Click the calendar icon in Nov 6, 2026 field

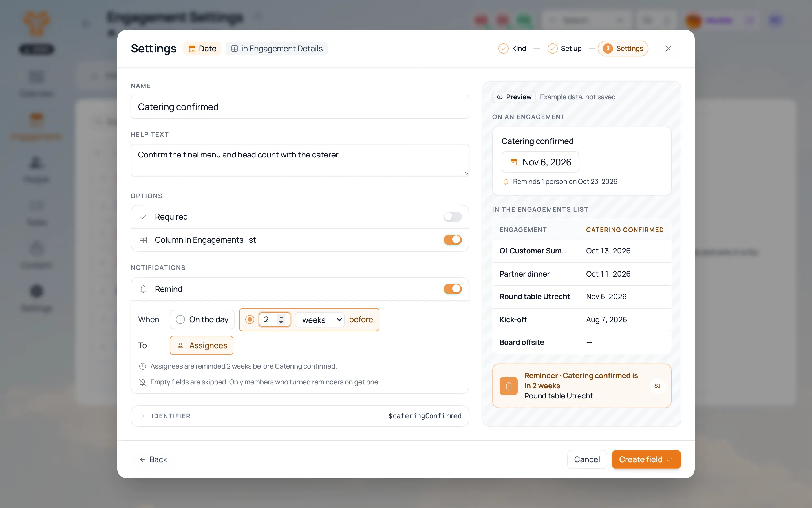[x=514, y=162]
